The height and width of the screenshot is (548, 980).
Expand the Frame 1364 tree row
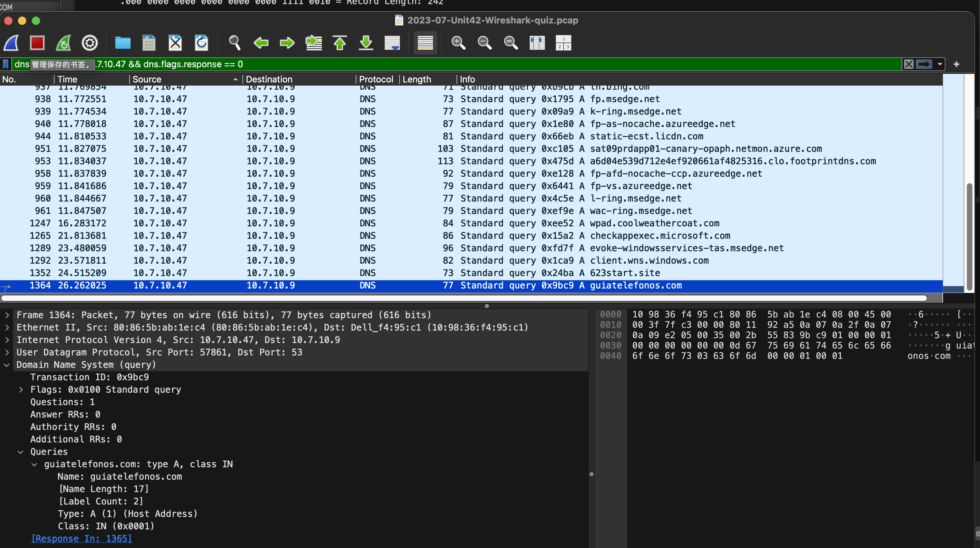coord(7,315)
